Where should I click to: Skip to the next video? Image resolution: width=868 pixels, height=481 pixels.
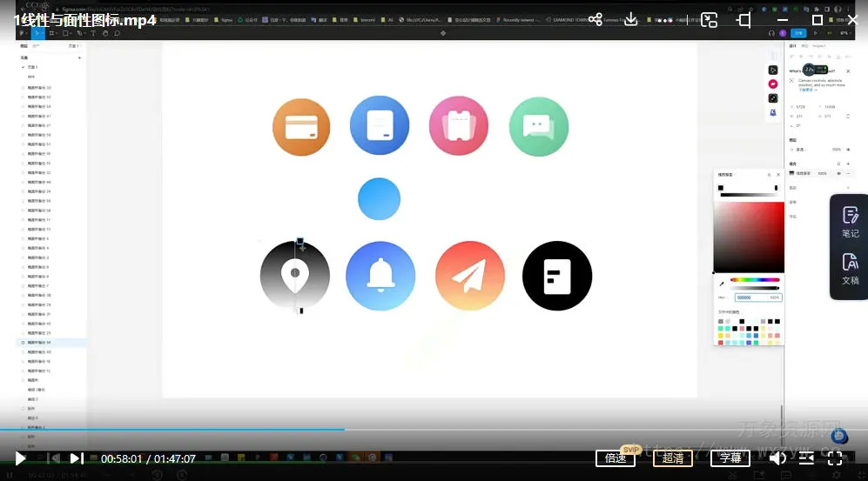[x=77, y=458]
